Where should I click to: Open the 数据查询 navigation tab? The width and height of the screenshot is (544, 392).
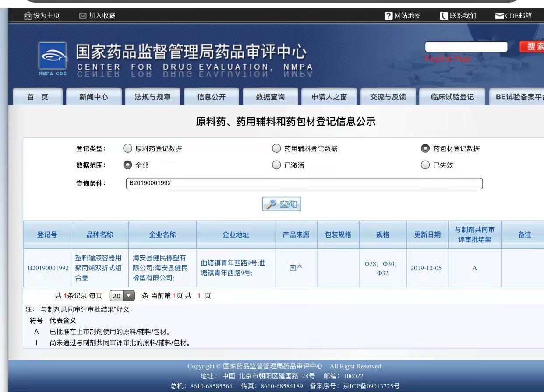pyautogui.click(x=270, y=97)
